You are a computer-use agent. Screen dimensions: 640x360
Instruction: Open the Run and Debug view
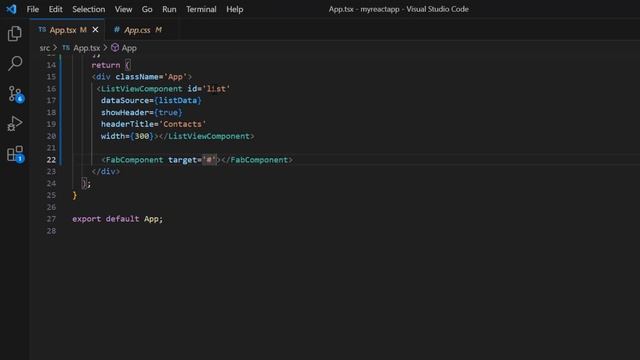coord(15,123)
